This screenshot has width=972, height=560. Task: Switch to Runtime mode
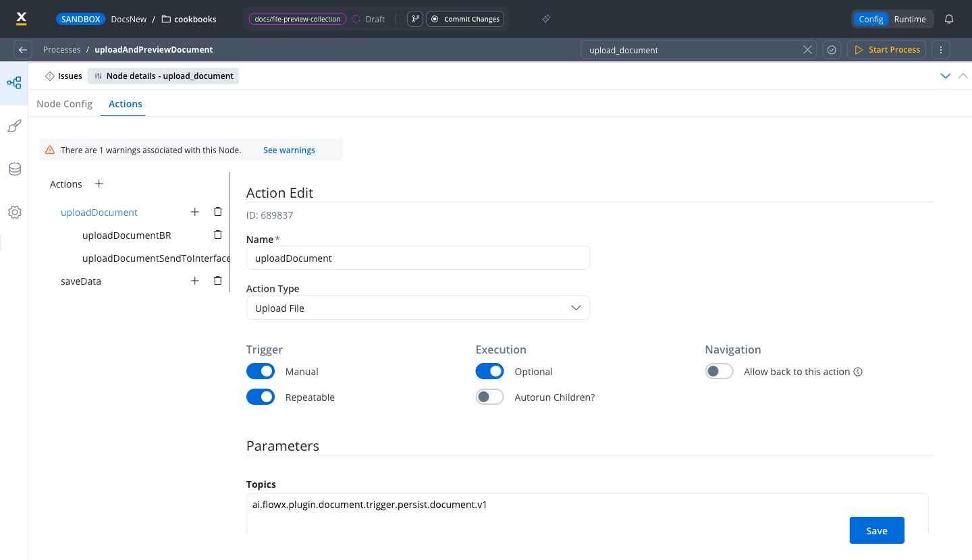tap(910, 19)
